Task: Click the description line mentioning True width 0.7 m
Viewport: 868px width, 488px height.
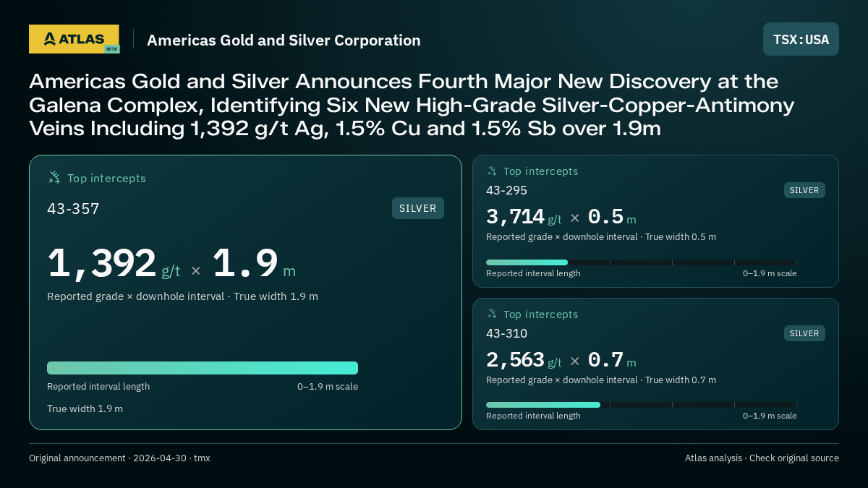Action: [x=601, y=380]
